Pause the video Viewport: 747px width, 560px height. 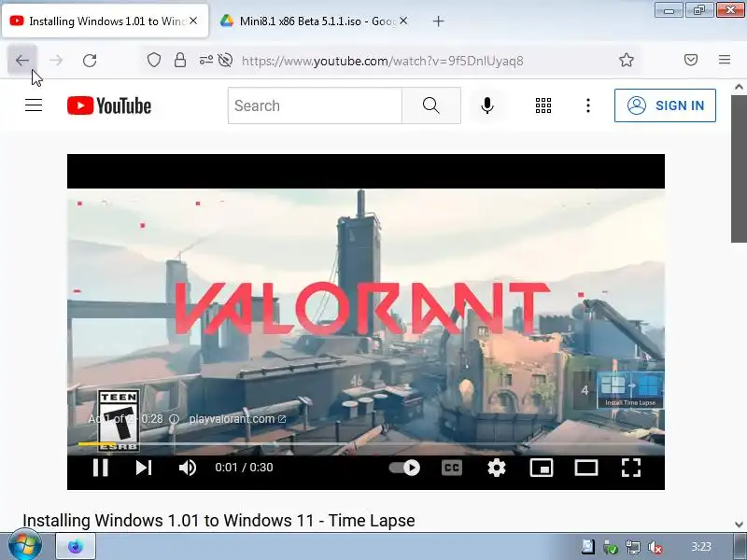[101, 468]
